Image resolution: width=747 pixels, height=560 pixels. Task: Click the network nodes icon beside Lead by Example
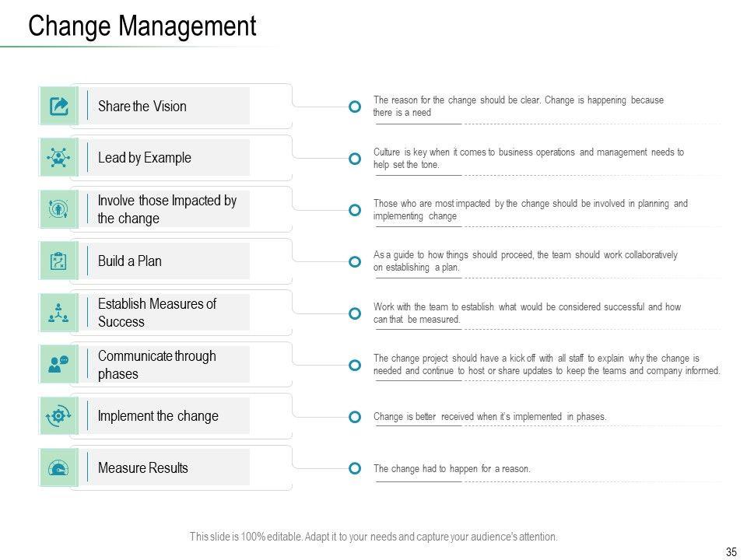click(x=58, y=158)
